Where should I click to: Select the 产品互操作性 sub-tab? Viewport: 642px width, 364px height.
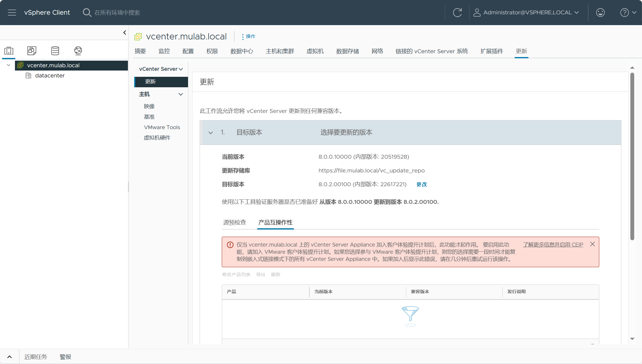tap(276, 222)
